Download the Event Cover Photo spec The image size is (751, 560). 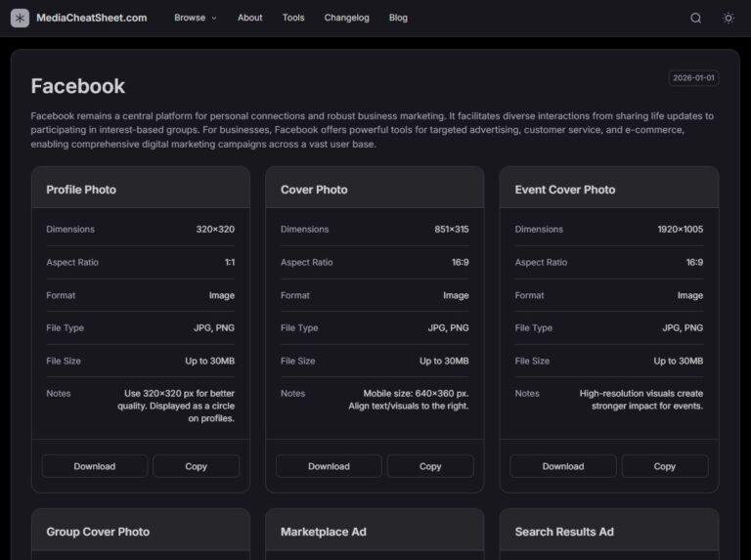tap(563, 466)
